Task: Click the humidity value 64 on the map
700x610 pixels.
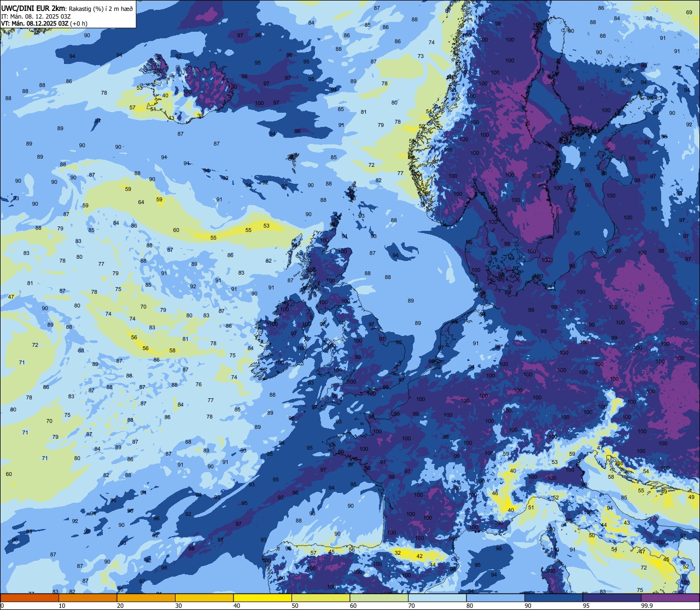Action: coord(141,202)
